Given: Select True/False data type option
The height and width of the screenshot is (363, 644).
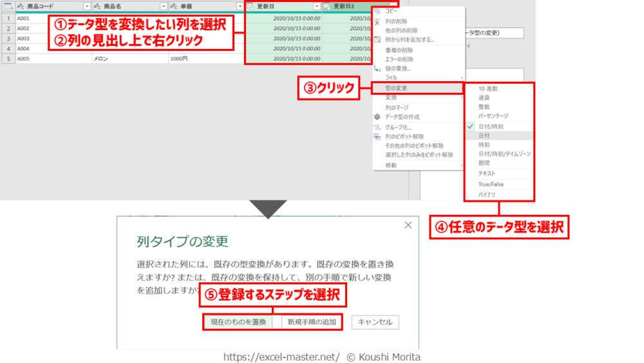Looking at the screenshot, I should pyautogui.click(x=490, y=184).
